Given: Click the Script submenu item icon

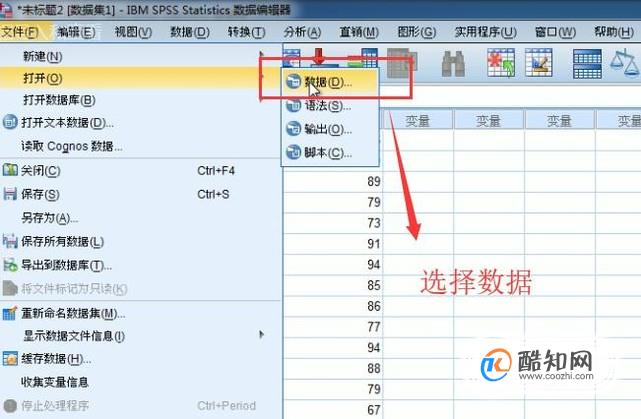Looking at the screenshot, I should coord(294,153).
